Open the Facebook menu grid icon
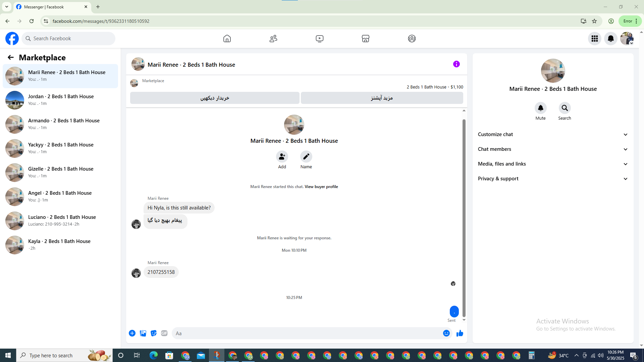The height and width of the screenshot is (362, 644). coord(595,39)
